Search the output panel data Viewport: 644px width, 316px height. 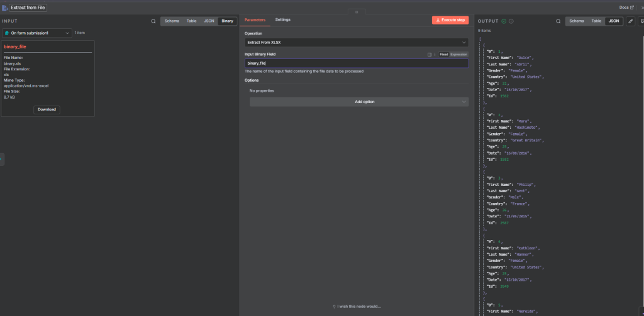coord(558,21)
